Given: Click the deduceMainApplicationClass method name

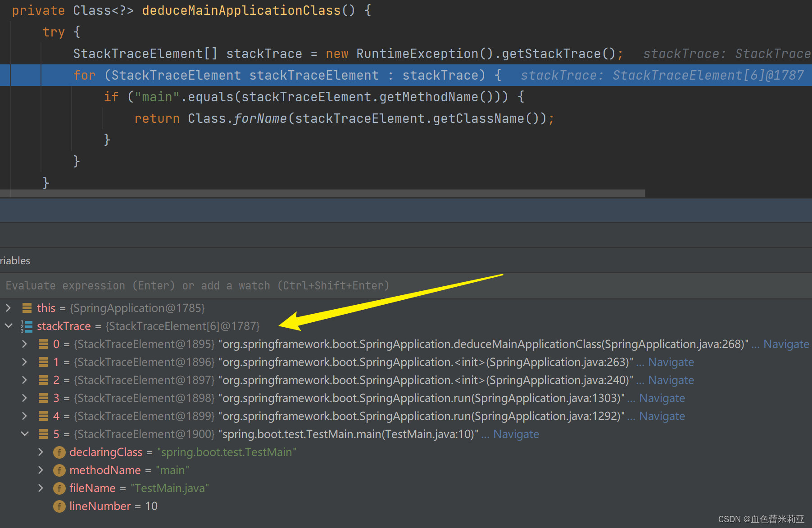Looking at the screenshot, I should tap(241, 10).
